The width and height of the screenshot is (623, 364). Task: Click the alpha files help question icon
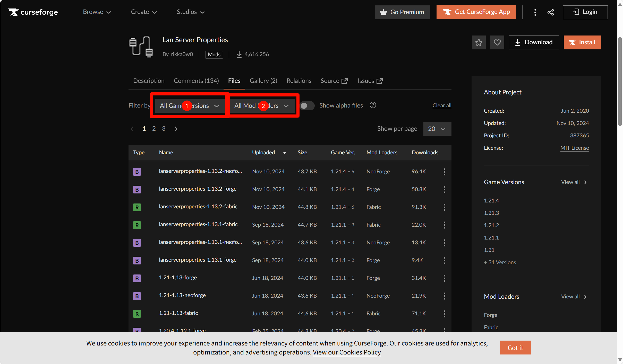click(373, 105)
